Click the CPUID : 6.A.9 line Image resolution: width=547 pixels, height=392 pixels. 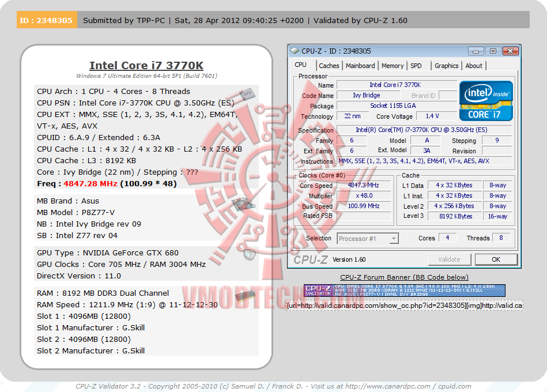tap(99, 137)
